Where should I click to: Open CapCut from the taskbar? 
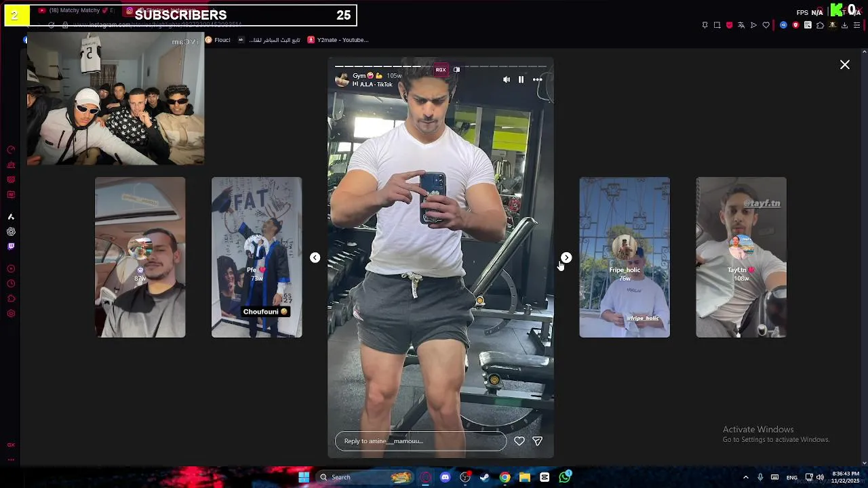(x=545, y=477)
